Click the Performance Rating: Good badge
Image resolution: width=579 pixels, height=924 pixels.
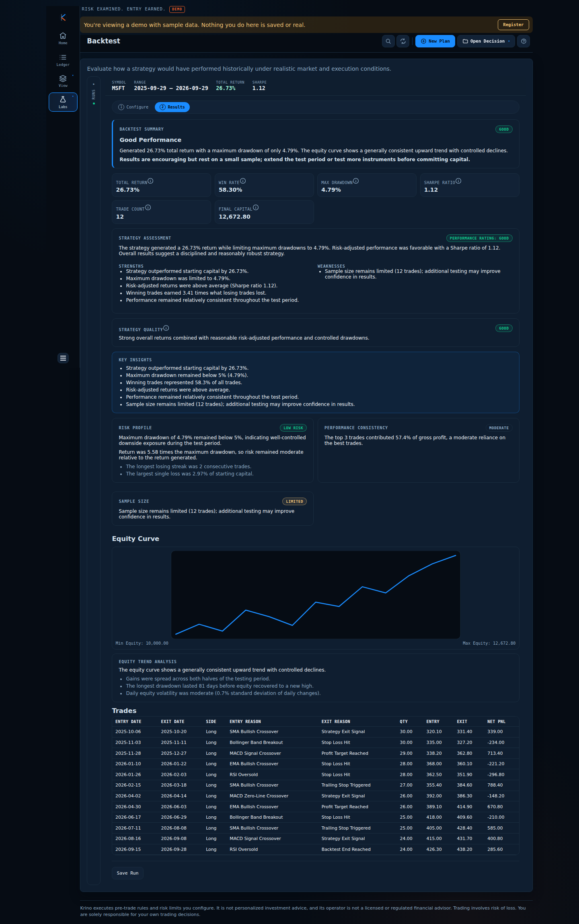click(479, 238)
